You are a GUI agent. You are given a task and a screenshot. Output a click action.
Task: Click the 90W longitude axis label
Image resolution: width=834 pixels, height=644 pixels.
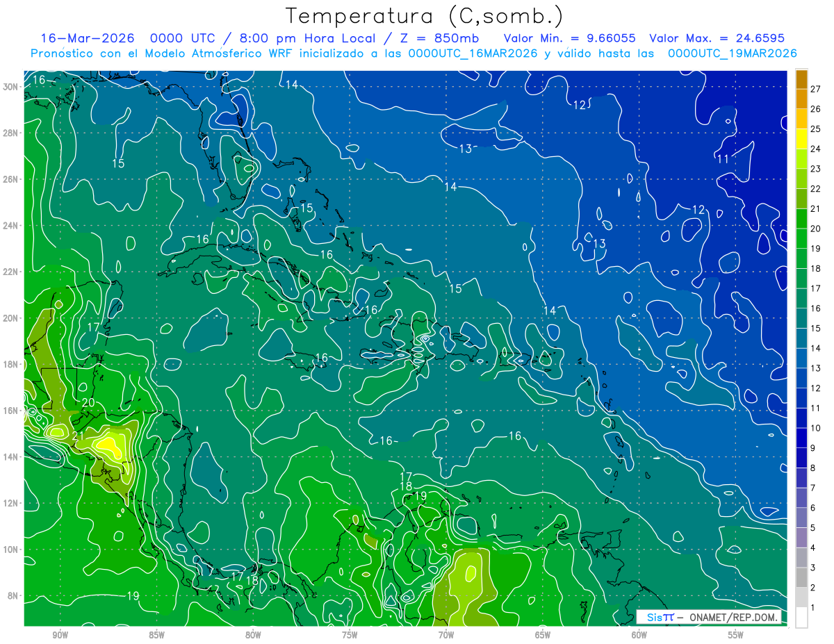pyautogui.click(x=60, y=635)
